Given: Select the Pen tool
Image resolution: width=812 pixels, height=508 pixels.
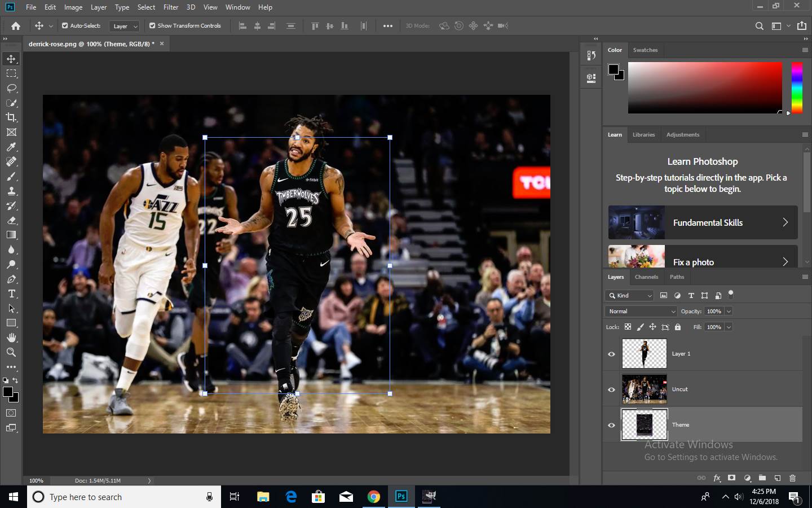Looking at the screenshot, I should point(11,279).
